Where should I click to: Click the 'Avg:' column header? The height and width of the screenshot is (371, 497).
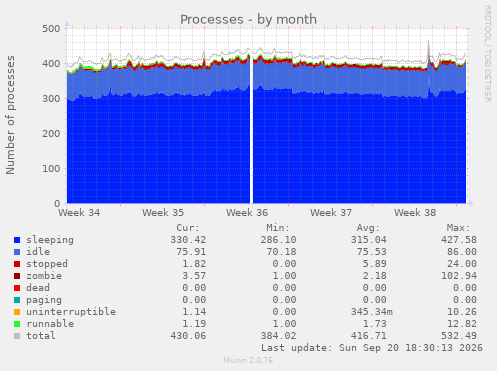tap(368, 228)
